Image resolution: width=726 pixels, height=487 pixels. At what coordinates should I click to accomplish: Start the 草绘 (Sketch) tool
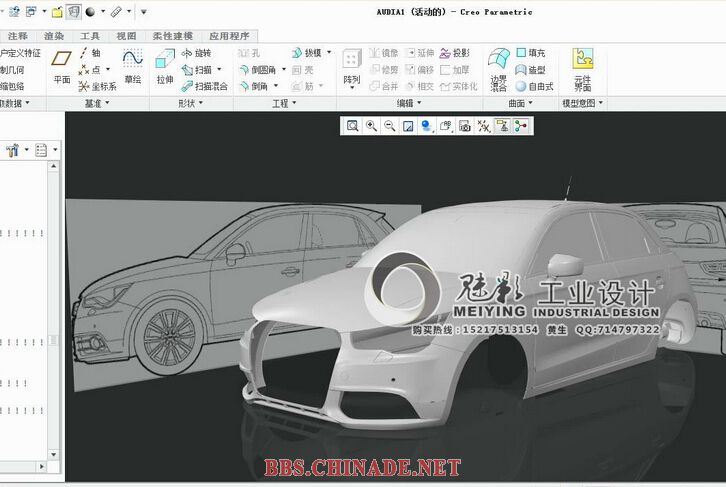pyautogui.click(x=132, y=67)
